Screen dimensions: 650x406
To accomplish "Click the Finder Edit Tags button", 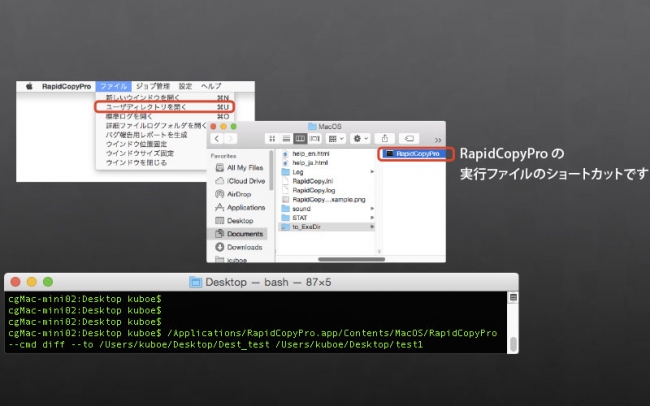I will (x=409, y=139).
